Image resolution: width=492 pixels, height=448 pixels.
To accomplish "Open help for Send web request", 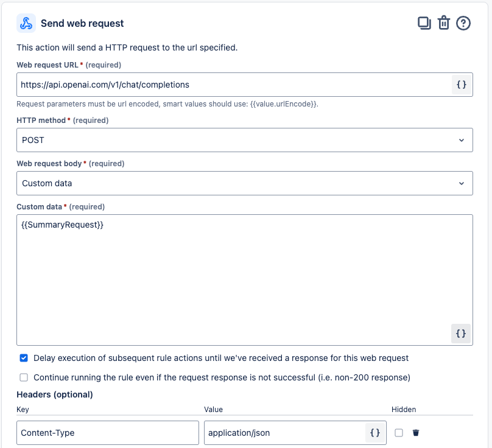I will tap(463, 23).
